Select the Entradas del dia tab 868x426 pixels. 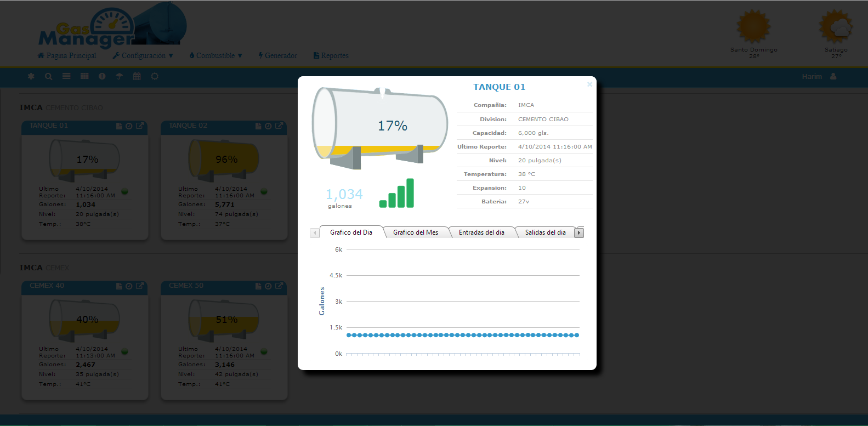tap(481, 232)
